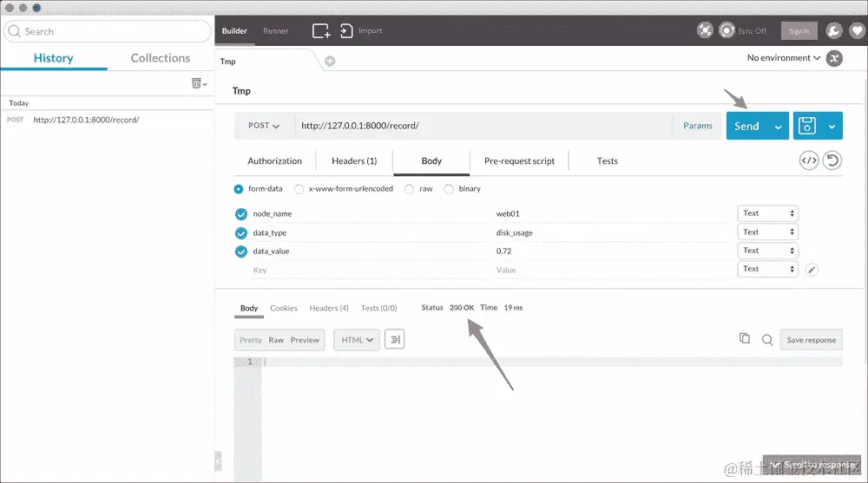This screenshot has height=483, width=868.
Task: Open the No environment dropdown
Action: (783, 57)
